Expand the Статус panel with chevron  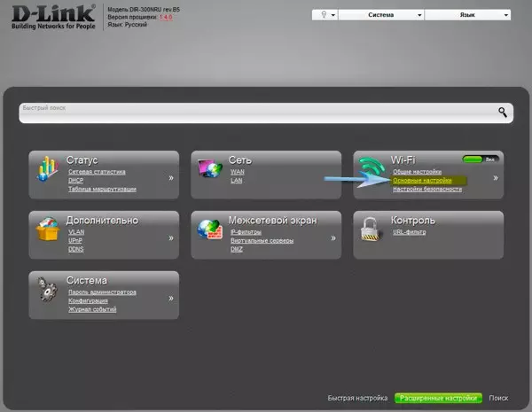pos(171,178)
